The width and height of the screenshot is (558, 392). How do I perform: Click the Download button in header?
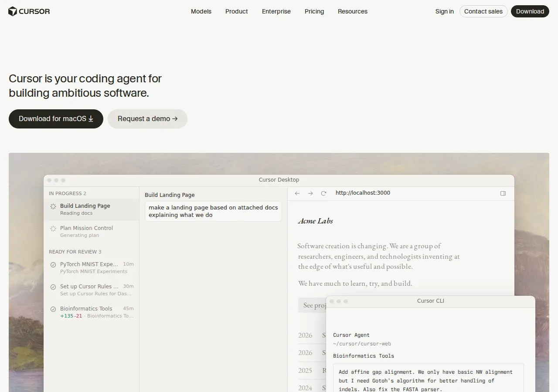point(530,11)
